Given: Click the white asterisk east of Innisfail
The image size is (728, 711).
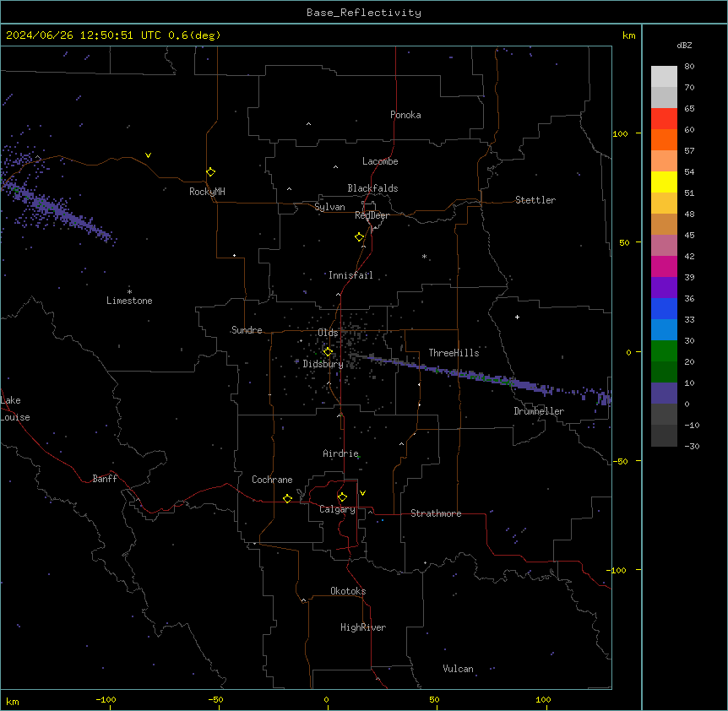Looking at the screenshot, I should 424,256.
